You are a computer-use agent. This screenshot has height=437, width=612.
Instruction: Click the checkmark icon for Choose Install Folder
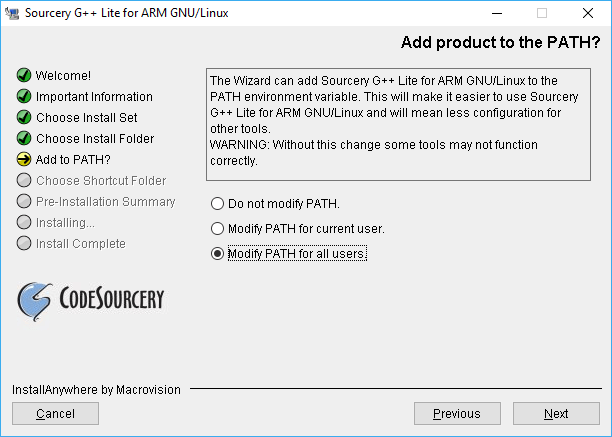(x=24, y=139)
